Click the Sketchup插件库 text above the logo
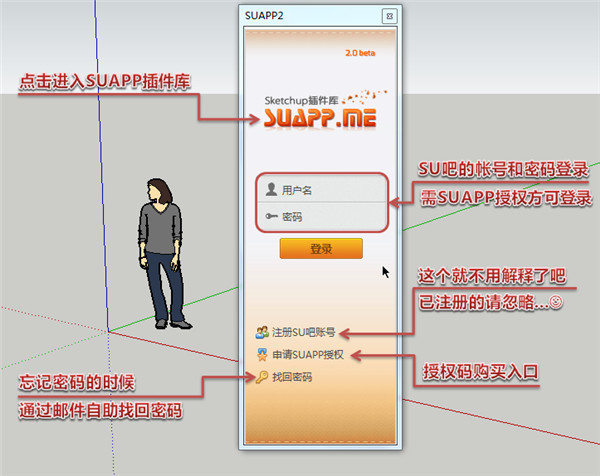 pos(302,101)
